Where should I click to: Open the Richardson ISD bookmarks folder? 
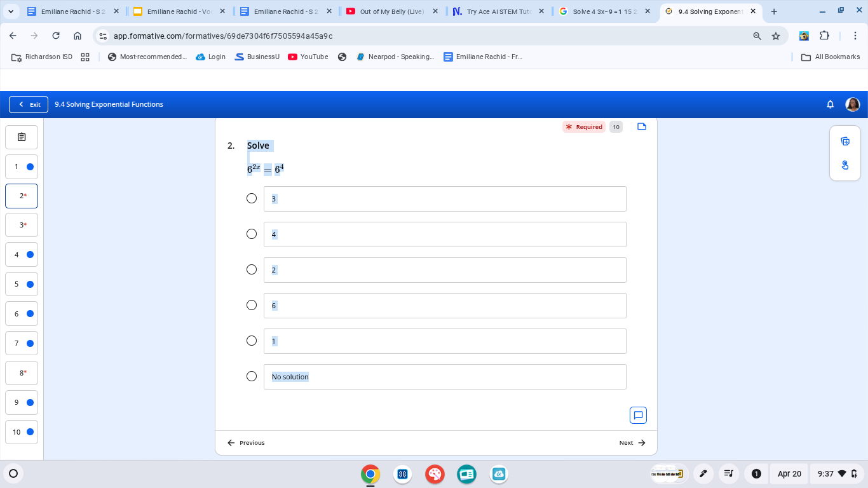(x=42, y=57)
